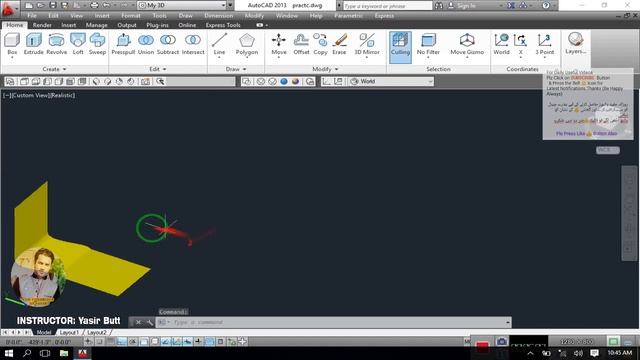Click the keyword search input field
This screenshot has height=360, width=640.
tap(387, 6)
